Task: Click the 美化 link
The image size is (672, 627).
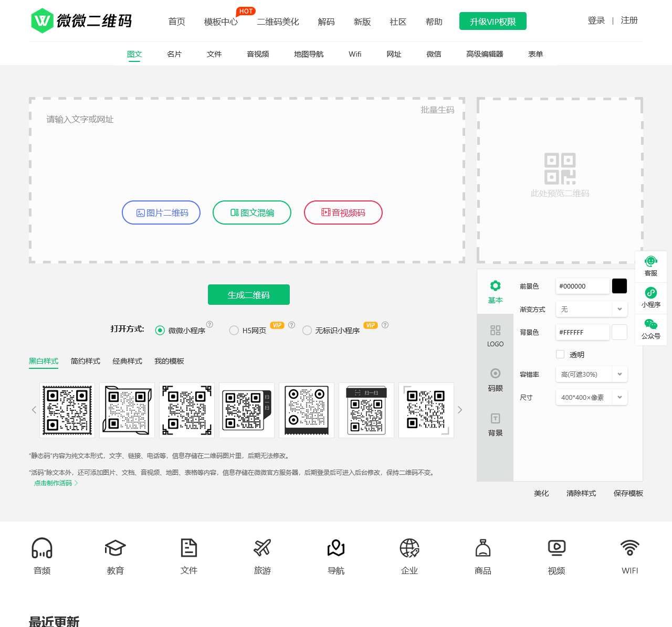Action: 541,493
